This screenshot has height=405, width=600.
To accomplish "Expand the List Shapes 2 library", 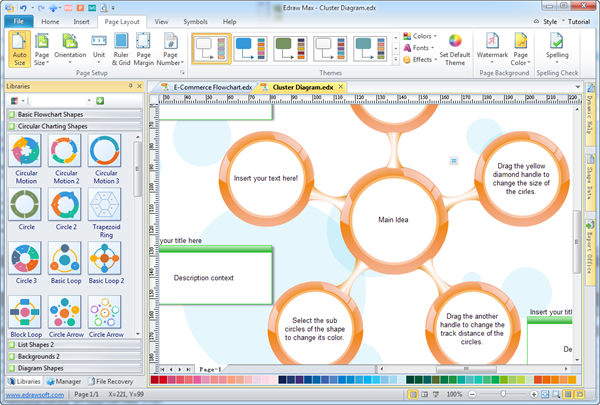I will pyautogui.click(x=38, y=344).
